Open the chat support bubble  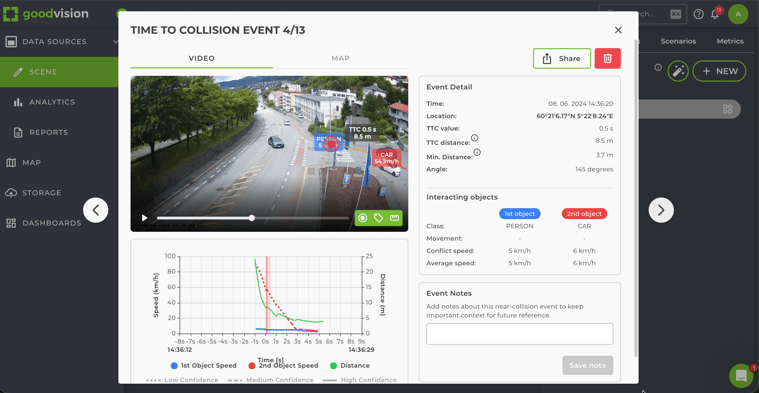[741, 376]
